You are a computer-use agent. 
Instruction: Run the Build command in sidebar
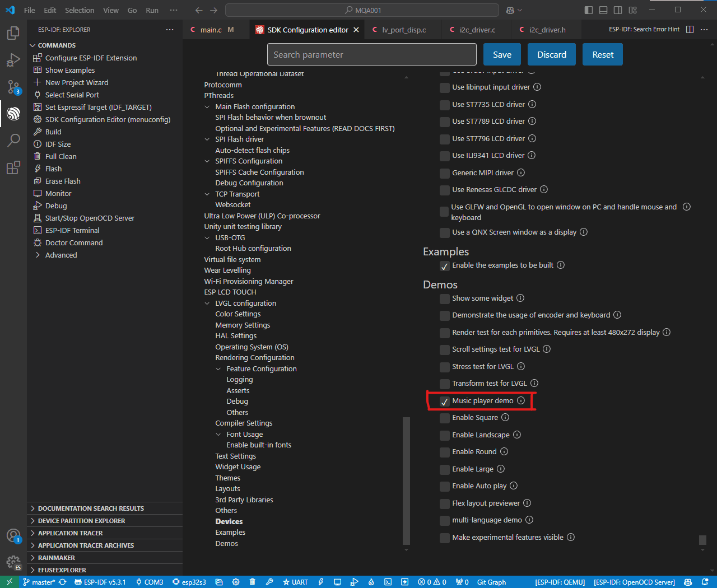53,132
